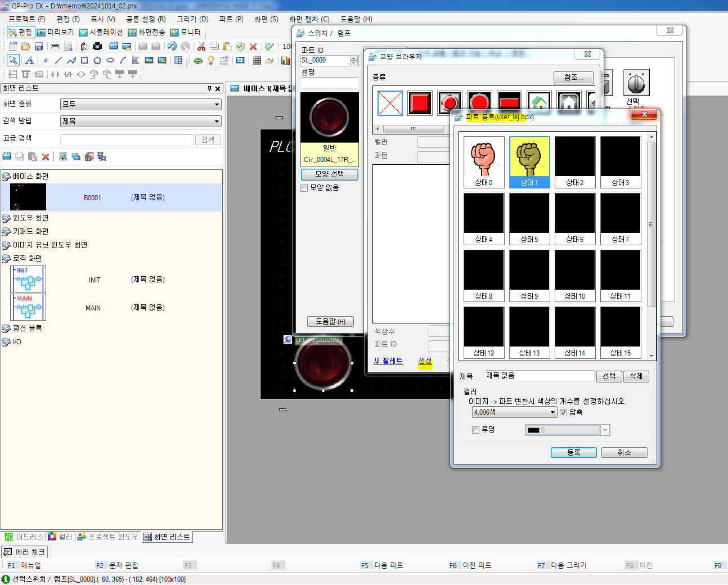This screenshot has width=728, height=585.
Task: Open the 에러 체크 tab
Action: tap(24, 552)
